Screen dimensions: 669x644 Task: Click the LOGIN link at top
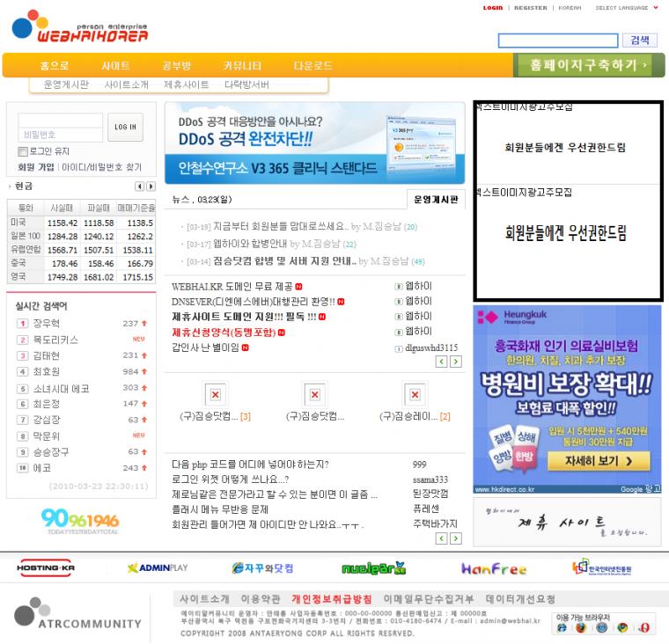(493, 8)
